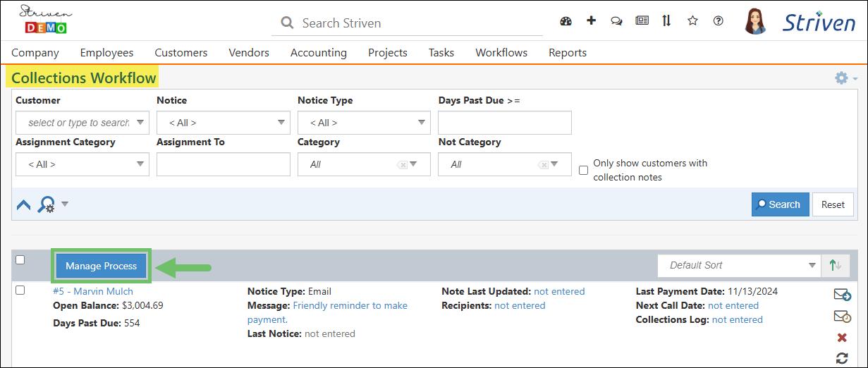Open the Workflows menu
Image resolution: width=868 pixels, height=368 pixels.
[501, 52]
